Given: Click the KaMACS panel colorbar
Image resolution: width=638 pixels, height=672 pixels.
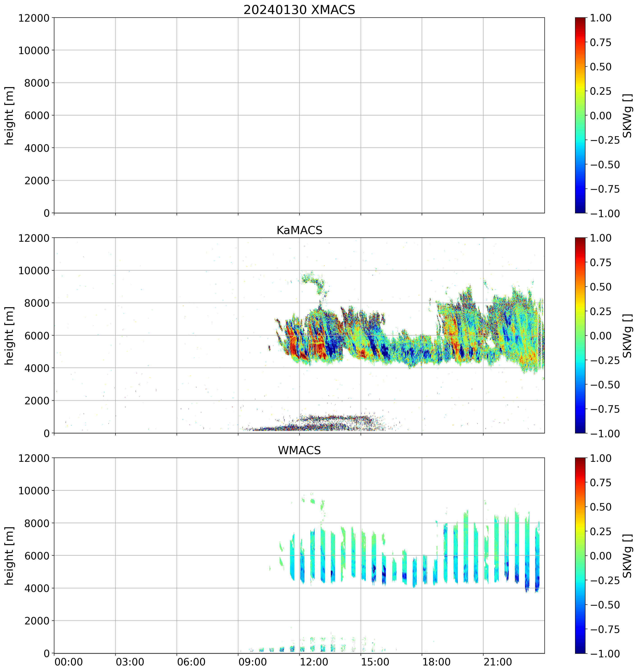Looking at the screenshot, I should click(580, 335).
